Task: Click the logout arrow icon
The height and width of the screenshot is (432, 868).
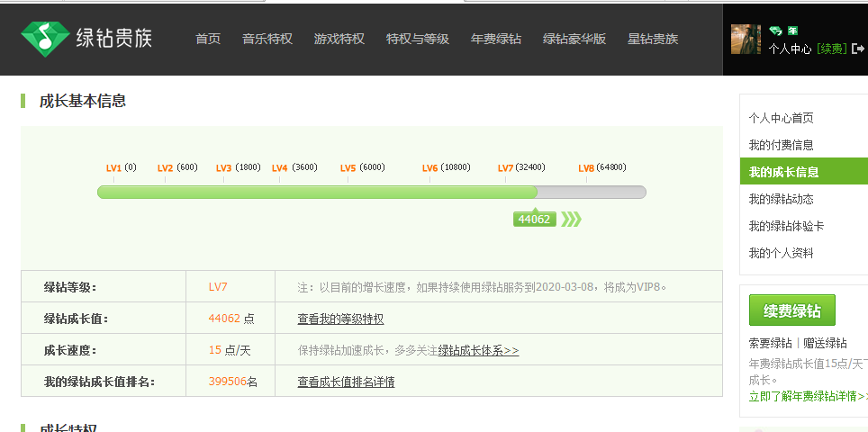Action: click(x=858, y=49)
